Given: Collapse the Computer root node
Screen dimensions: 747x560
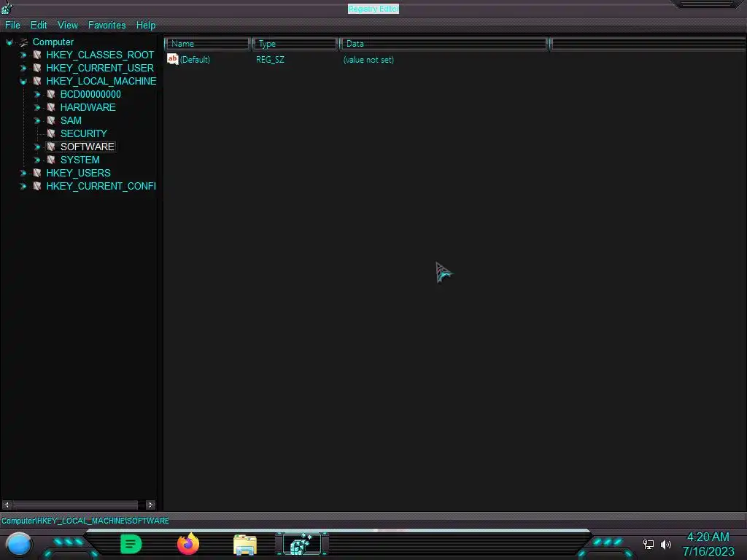Looking at the screenshot, I should (9, 42).
